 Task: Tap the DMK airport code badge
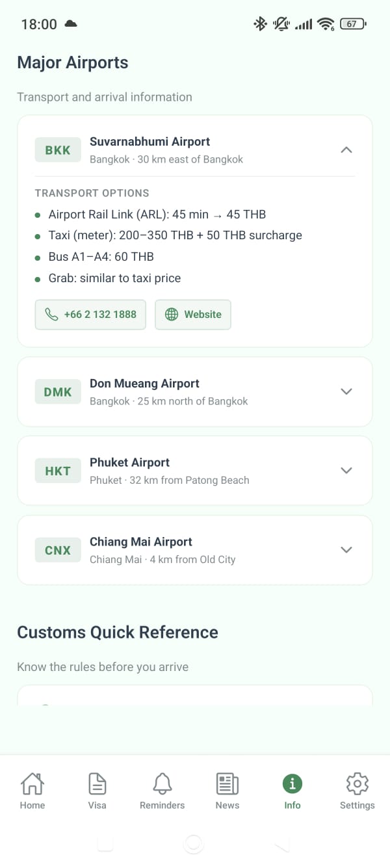(58, 392)
